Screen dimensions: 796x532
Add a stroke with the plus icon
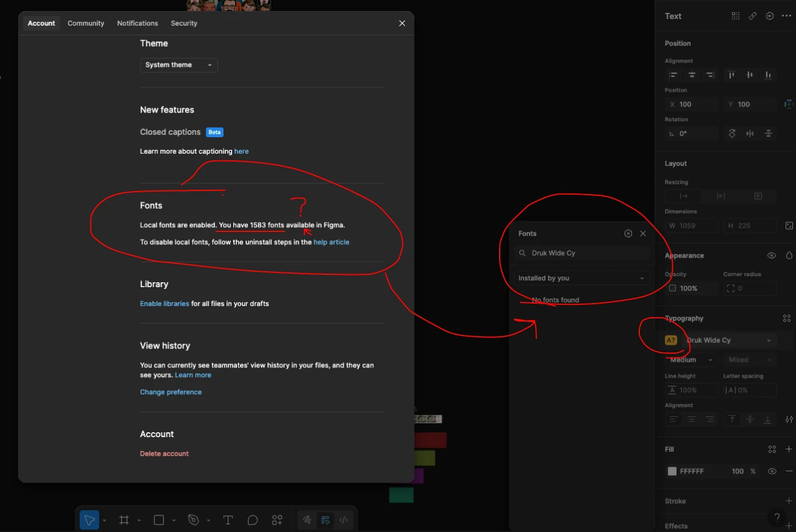(x=789, y=501)
